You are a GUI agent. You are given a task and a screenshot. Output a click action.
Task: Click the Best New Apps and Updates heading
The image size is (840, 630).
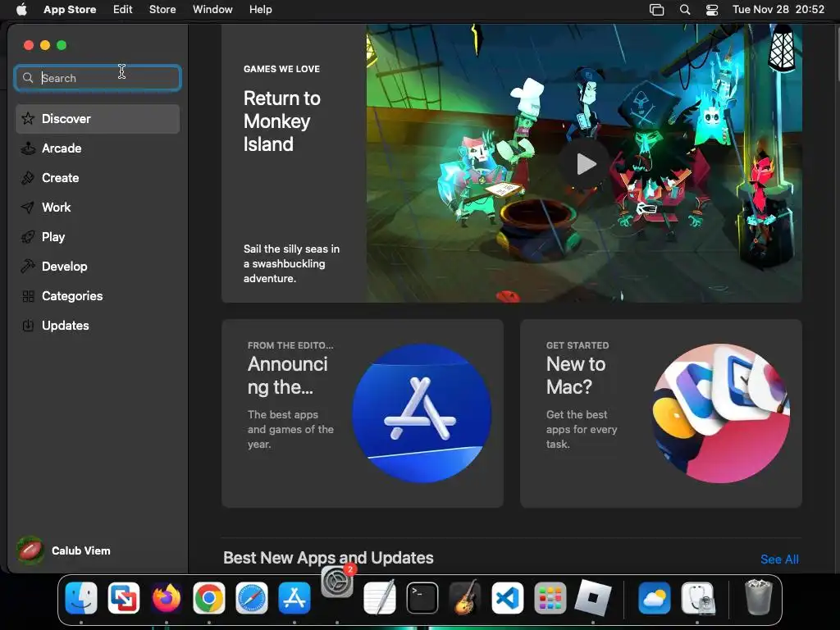coord(328,558)
